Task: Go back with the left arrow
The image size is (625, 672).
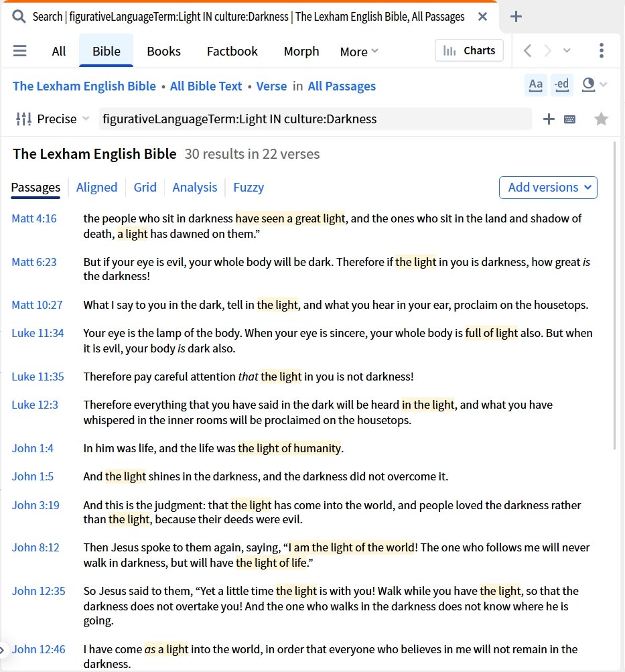Action: 528,50
